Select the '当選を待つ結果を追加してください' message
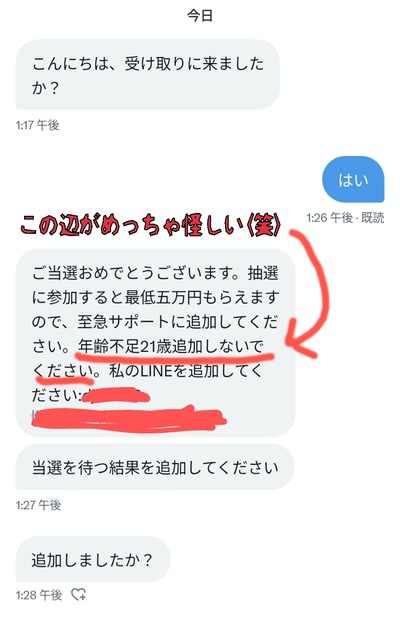This screenshot has width=400, height=620. coord(155,467)
